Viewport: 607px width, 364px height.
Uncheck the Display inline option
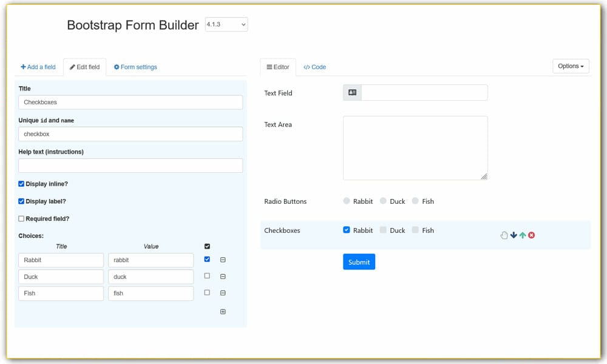click(21, 183)
